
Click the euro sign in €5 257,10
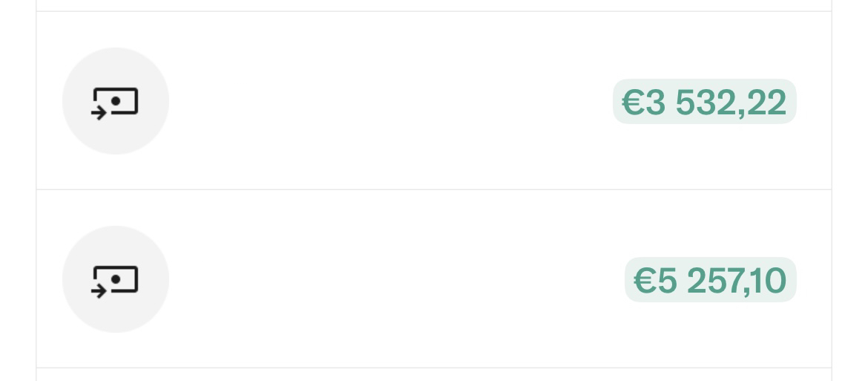tap(645, 281)
